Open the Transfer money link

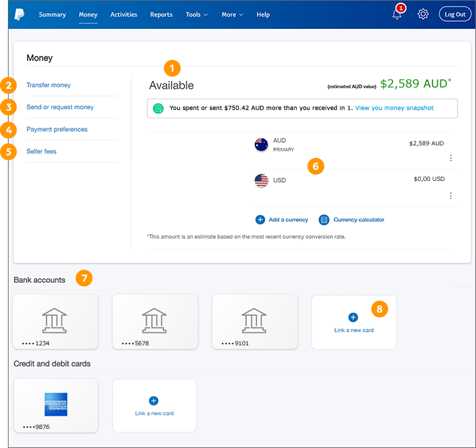point(49,85)
